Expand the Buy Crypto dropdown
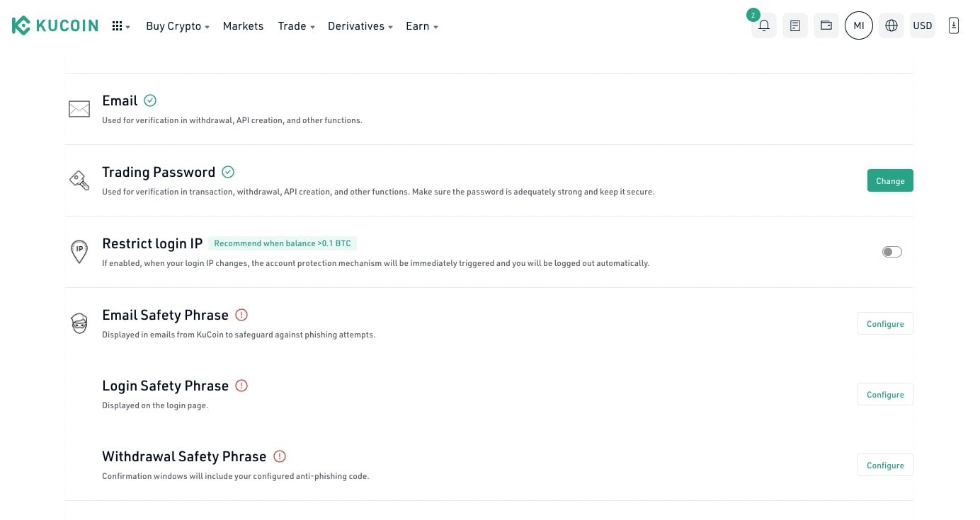 177,26
